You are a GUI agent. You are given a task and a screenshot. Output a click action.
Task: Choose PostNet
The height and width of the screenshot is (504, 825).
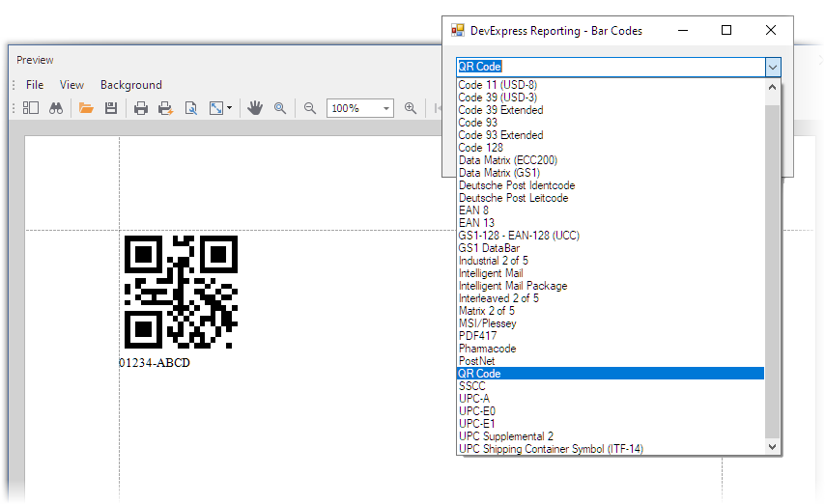click(611, 361)
